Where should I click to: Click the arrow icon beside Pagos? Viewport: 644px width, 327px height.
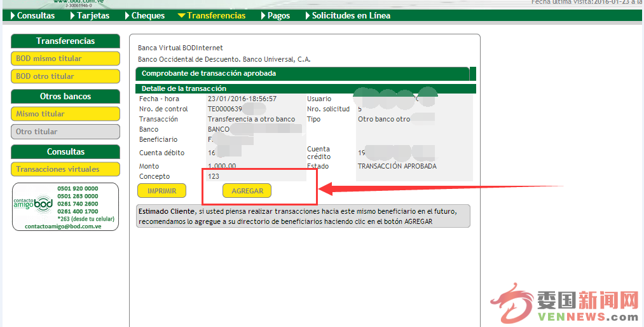tap(263, 16)
